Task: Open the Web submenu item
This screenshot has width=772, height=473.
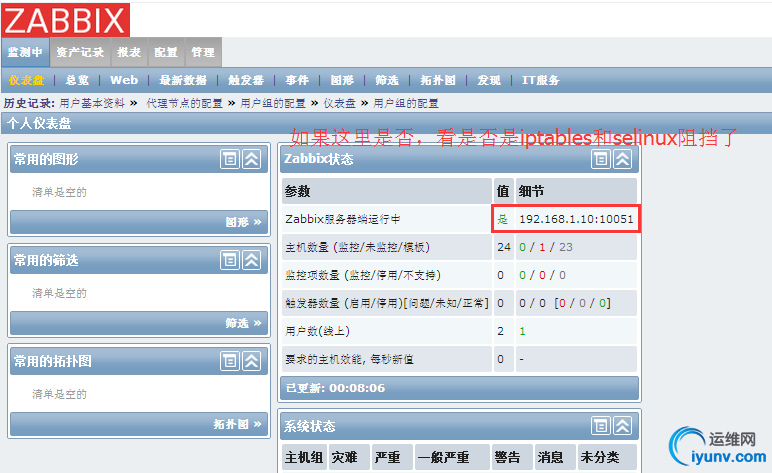Action: [124, 80]
